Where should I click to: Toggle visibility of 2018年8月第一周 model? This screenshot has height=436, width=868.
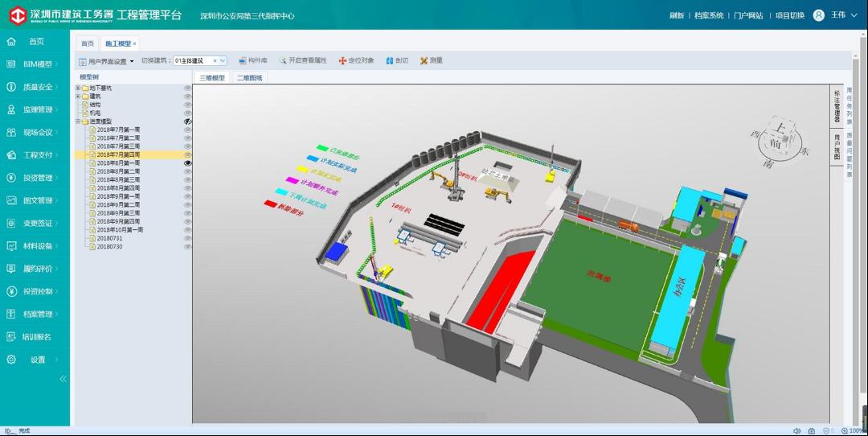(x=188, y=163)
